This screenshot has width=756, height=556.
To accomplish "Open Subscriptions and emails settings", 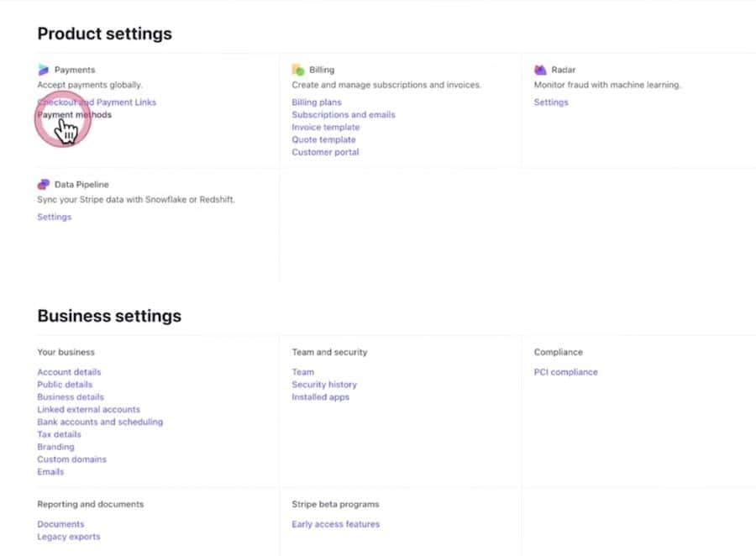I will [x=342, y=114].
